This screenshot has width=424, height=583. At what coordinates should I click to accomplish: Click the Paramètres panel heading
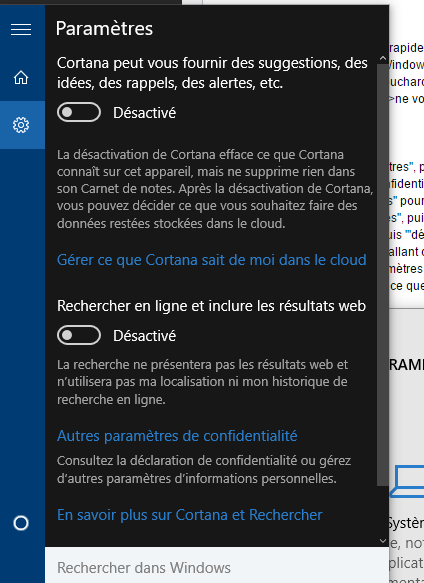click(x=105, y=29)
